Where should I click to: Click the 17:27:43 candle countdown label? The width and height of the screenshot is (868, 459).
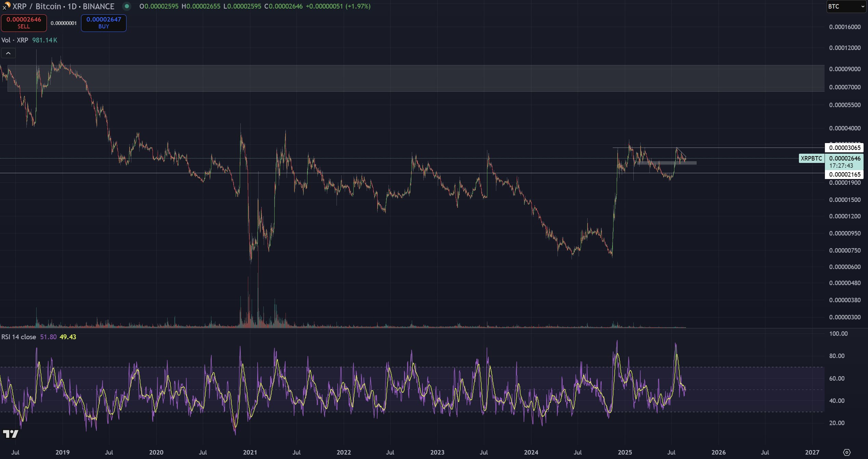(841, 166)
